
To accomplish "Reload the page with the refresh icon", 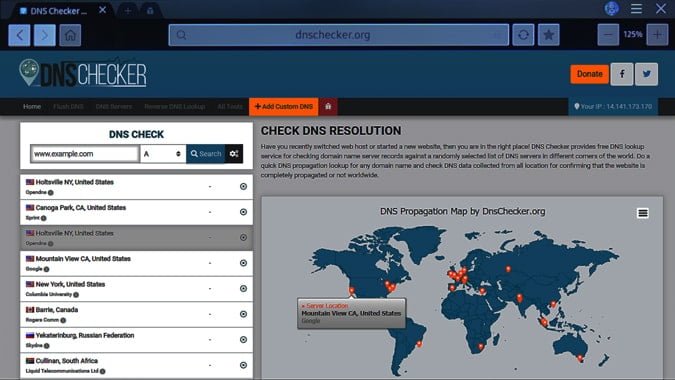I will (x=523, y=35).
